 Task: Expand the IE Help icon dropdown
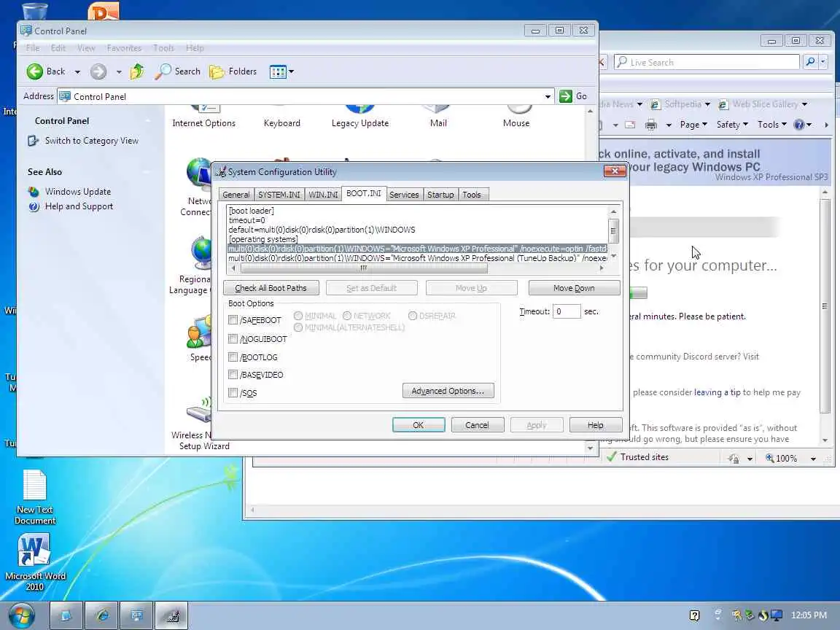tap(809, 125)
